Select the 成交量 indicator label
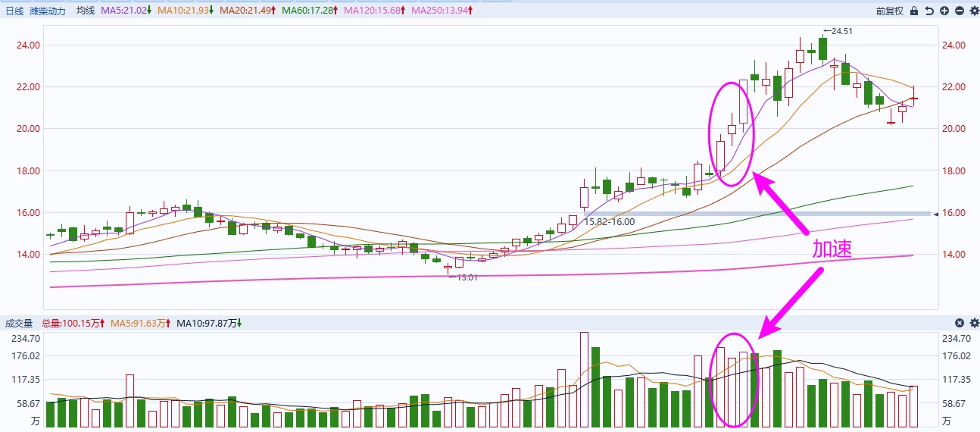 coord(19,323)
